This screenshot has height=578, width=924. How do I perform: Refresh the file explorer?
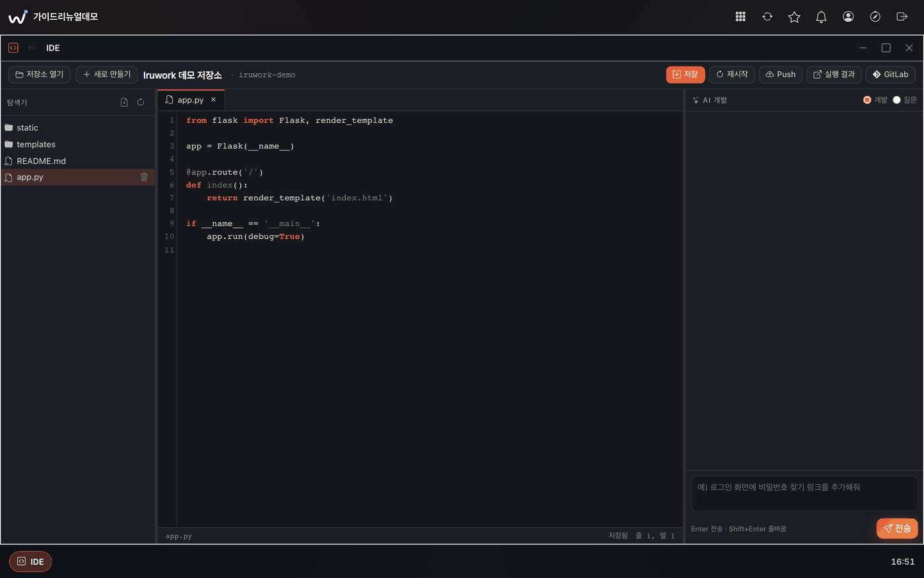141,102
